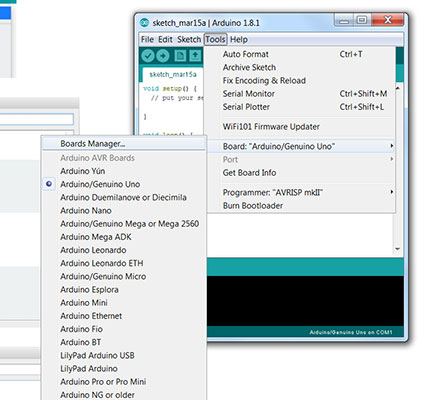
Task: Open the Serial Monitor
Action: (301, 94)
